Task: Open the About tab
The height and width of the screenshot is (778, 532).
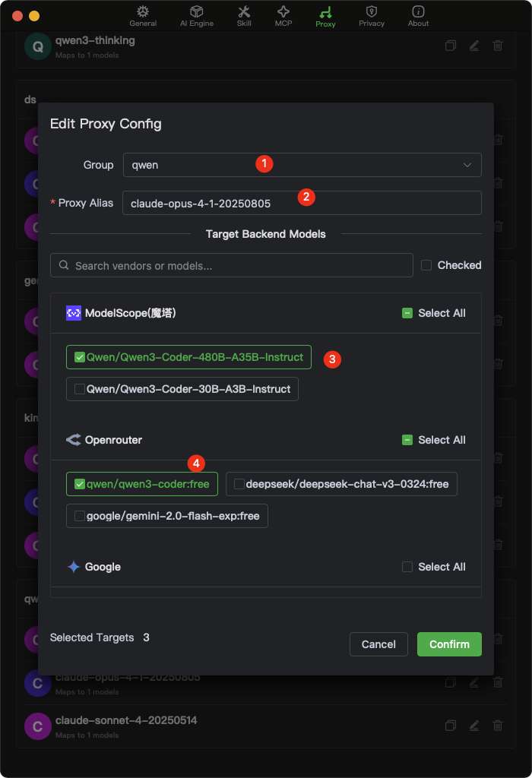Action: pos(418,12)
